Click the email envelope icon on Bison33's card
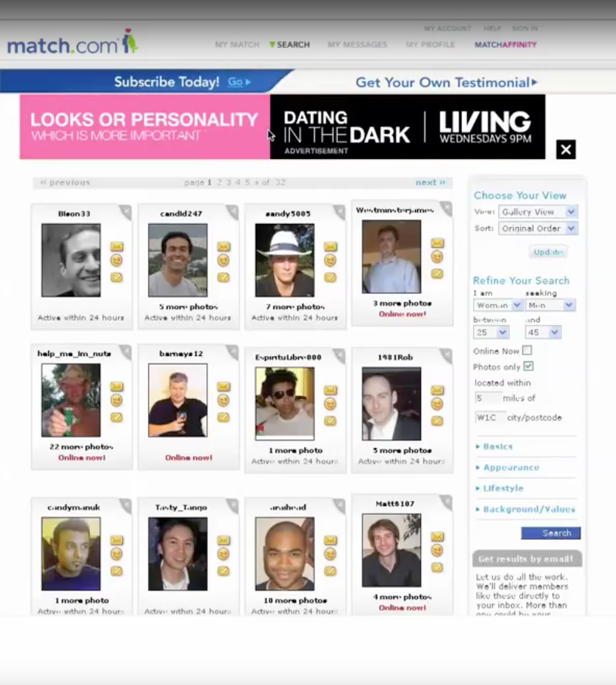Image resolution: width=616 pixels, height=685 pixels. (x=117, y=246)
